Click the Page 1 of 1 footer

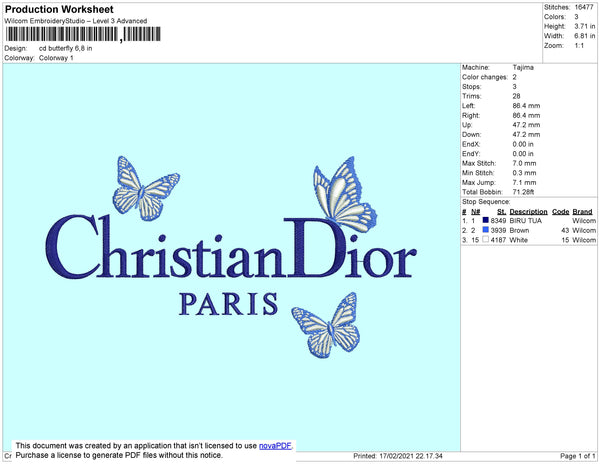click(578, 456)
